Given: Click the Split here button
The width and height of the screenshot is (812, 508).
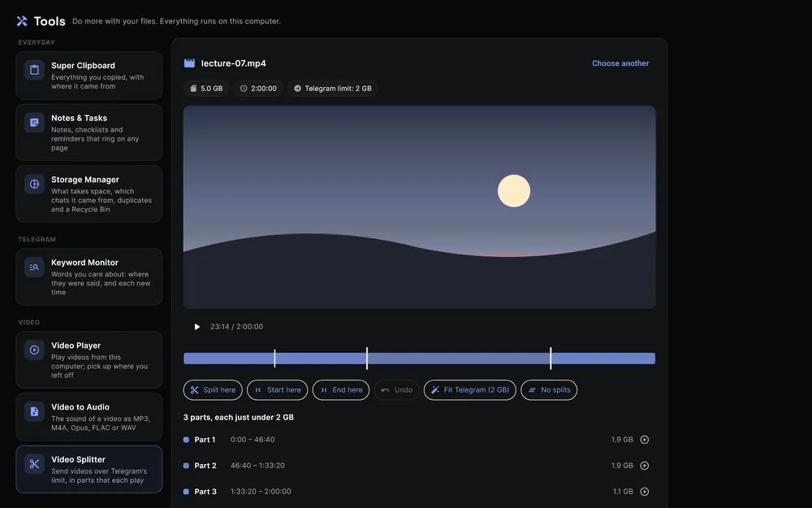Looking at the screenshot, I should pos(213,390).
